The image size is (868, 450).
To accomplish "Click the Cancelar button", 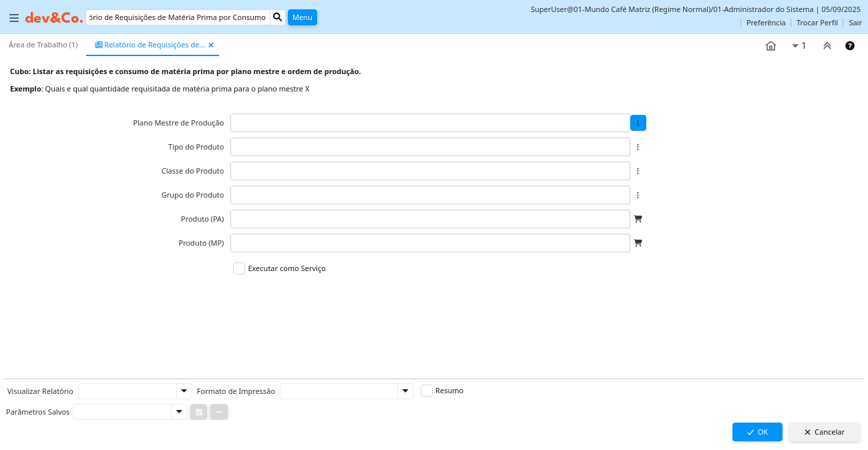I will pyautogui.click(x=824, y=432).
